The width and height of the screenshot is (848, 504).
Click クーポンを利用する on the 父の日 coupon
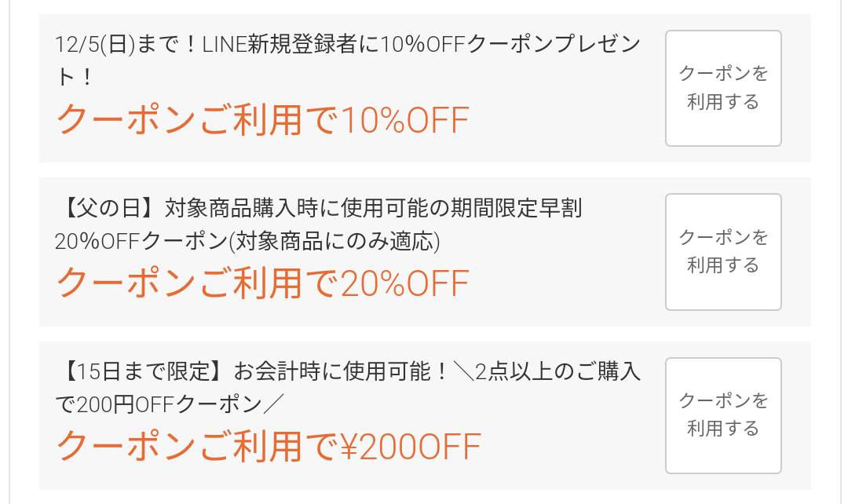722,250
